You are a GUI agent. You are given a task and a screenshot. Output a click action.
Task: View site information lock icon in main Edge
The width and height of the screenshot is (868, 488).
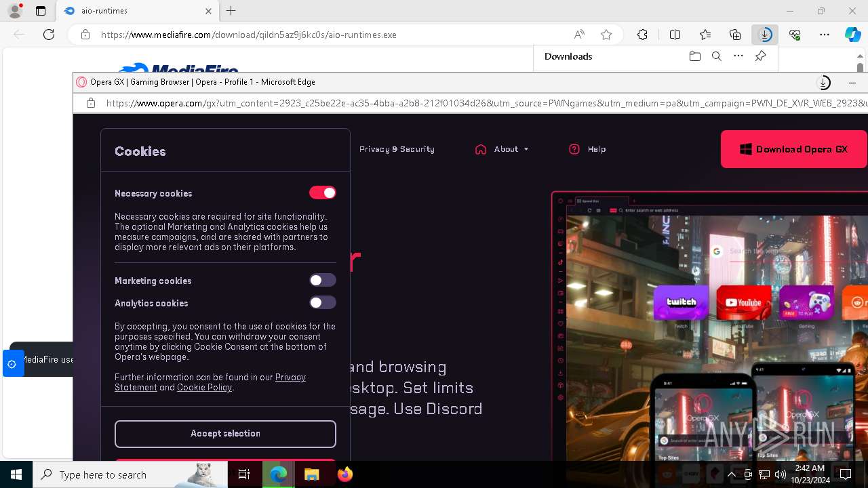85,35
